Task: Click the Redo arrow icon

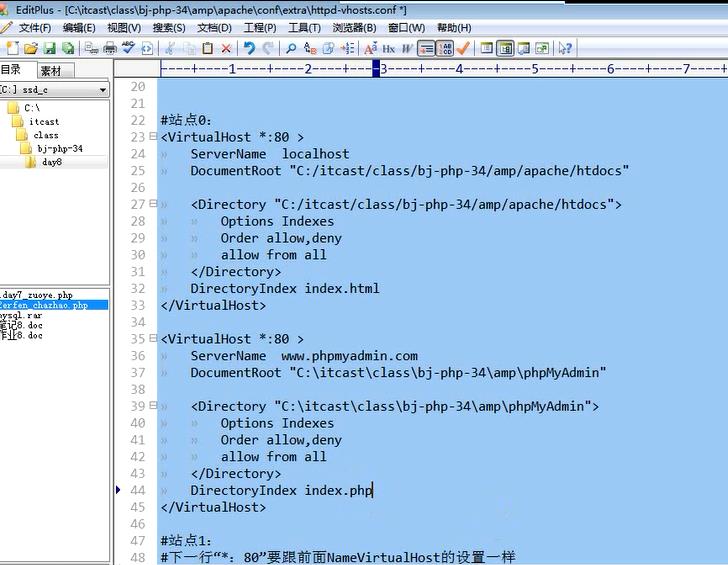Action: click(x=268, y=48)
